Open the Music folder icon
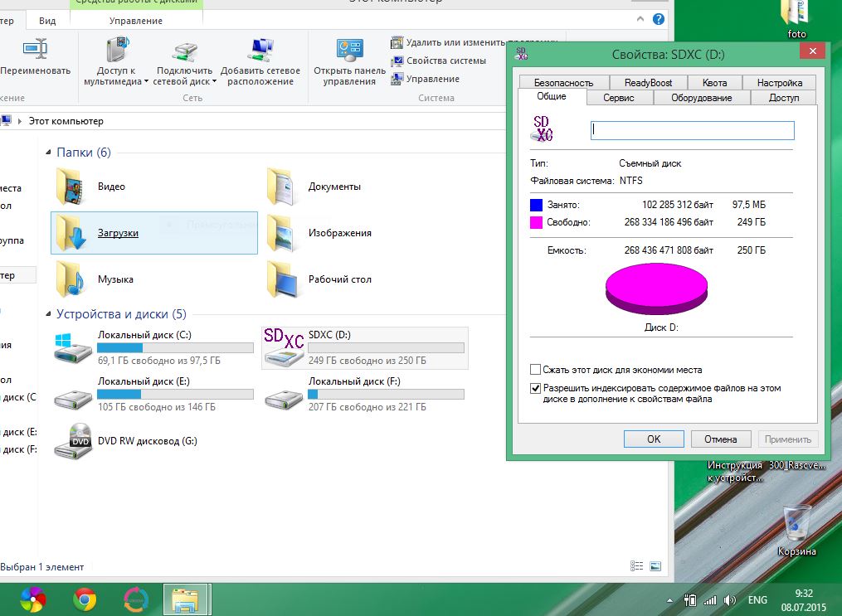842x616 pixels. click(71, 279)
